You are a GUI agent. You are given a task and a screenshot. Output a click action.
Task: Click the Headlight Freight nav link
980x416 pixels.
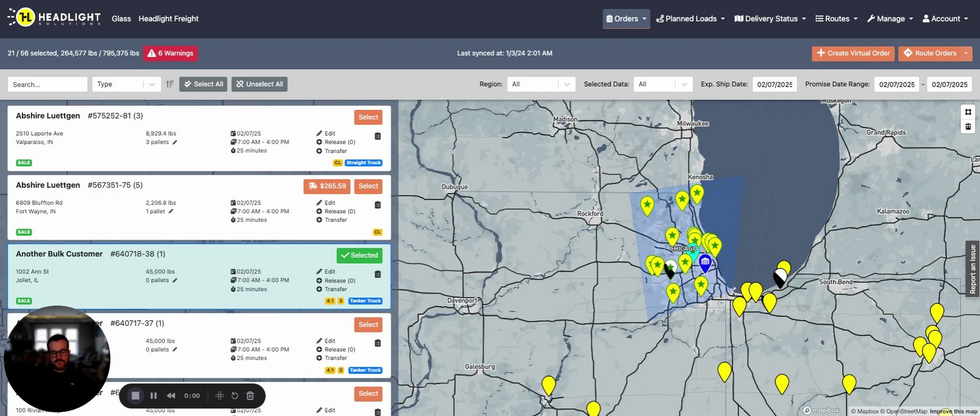click(168, 18)
